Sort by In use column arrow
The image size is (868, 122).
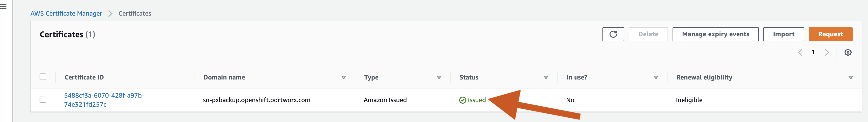pos(656,78)
